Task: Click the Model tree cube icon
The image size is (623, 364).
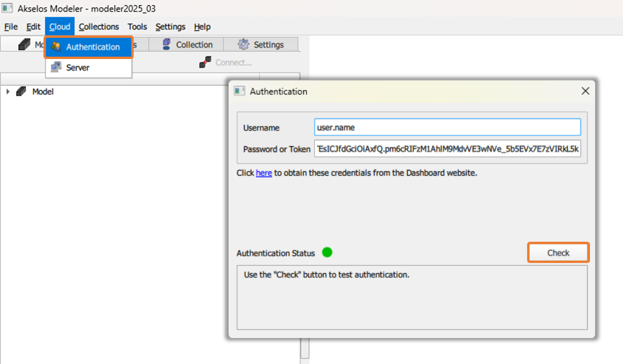Action: [x=21, y=92]
